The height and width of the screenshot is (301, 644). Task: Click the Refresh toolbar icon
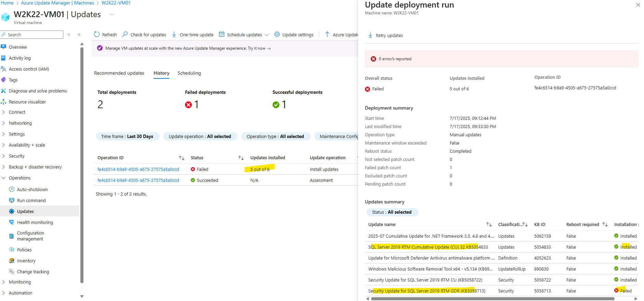(97, 34)
